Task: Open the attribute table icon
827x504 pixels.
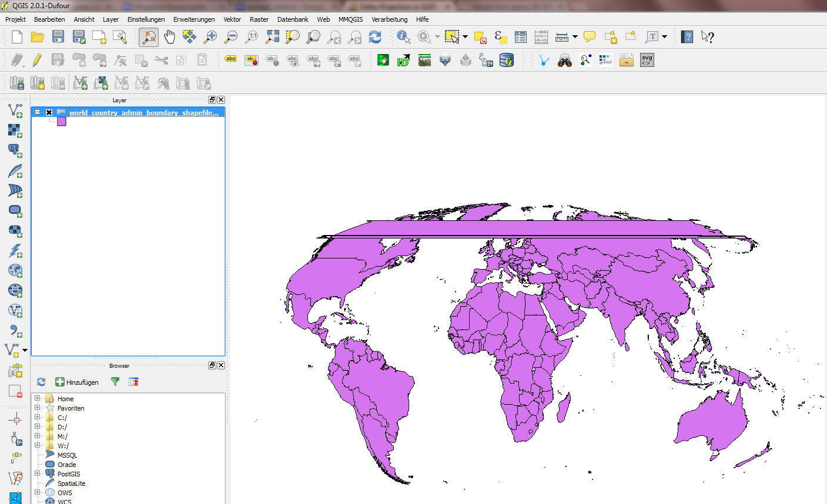Action: coord(521,37)
